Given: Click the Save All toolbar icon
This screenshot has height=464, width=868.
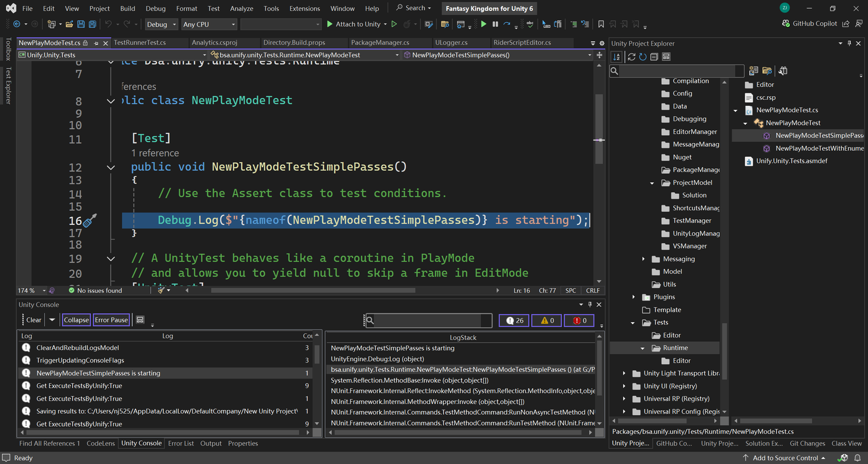Looking at the screenshot, I should tap(92, 24).
